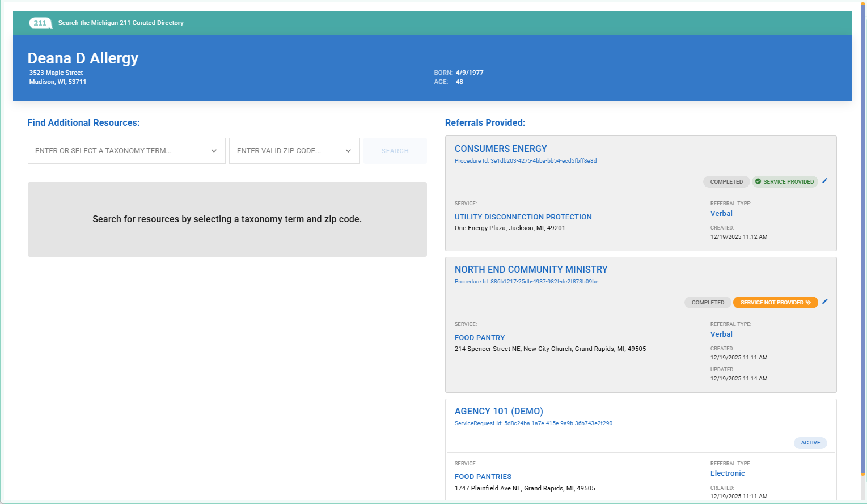Screen dimensions: 867x504
Task: Open the zip code dropdown chevron
Action: pos(348,151)
